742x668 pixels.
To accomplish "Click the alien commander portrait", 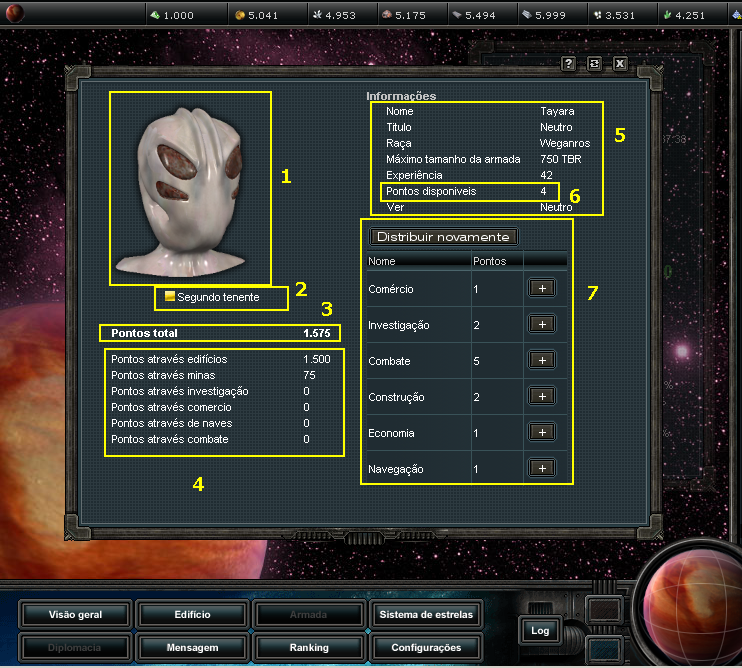I will [190, 190].
